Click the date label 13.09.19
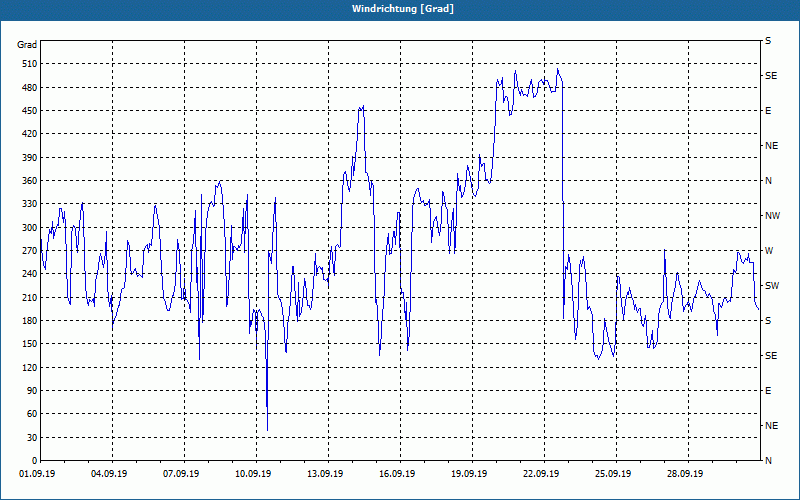 point(325,474)
